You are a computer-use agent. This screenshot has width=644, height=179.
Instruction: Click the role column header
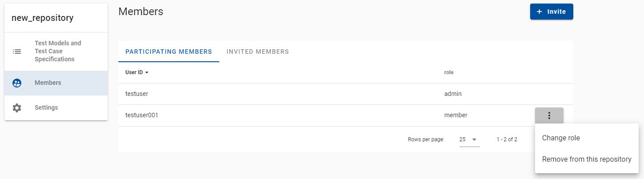pos(449,72)
